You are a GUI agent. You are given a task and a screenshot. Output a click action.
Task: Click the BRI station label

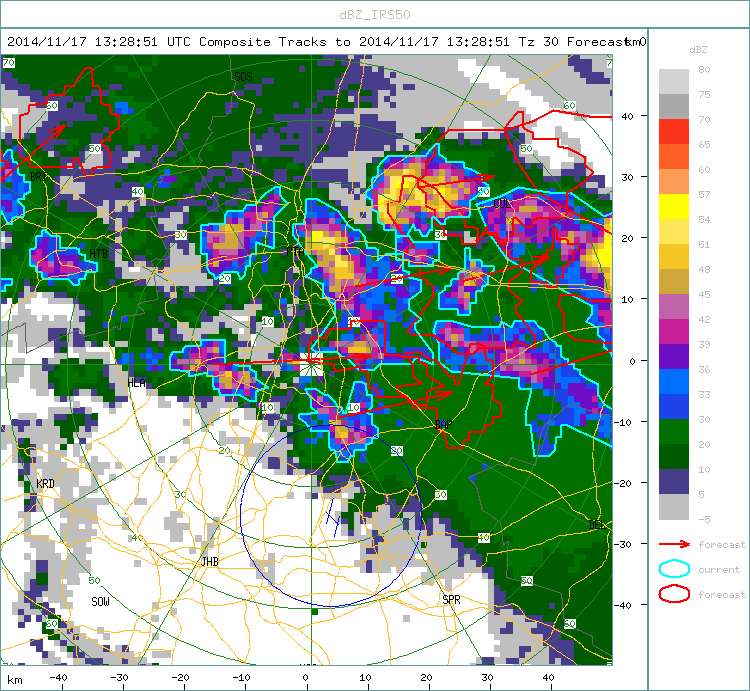tap(38, 176)
